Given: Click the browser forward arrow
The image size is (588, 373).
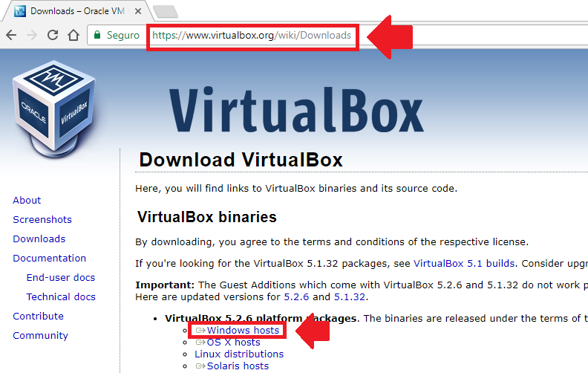Looking at the screenshot, I should point(32,35).
